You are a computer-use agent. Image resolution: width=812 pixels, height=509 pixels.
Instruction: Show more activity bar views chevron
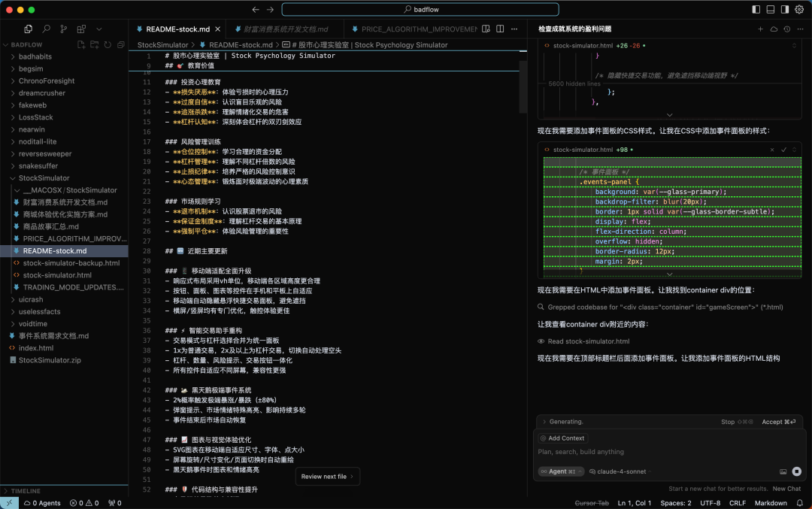99,29
